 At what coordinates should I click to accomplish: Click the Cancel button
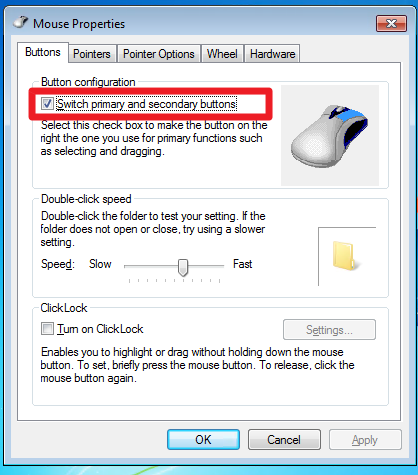(x=284, y=440)
